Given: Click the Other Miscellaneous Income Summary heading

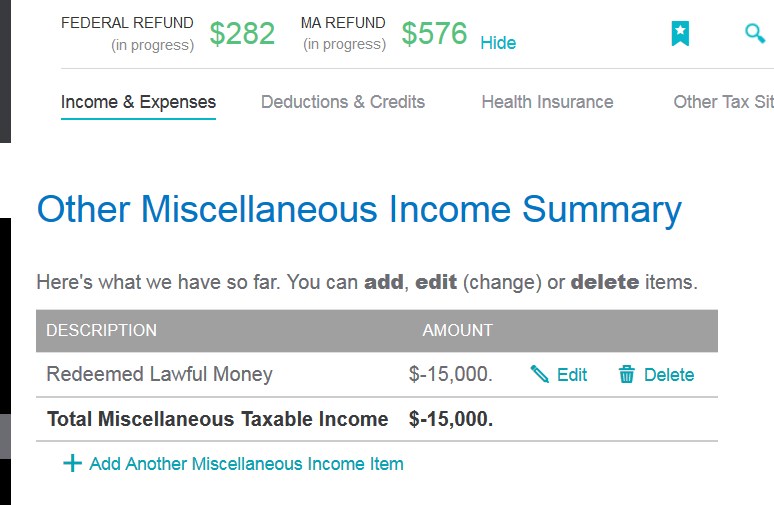Looking at the screenshot, I should point(358,211).
